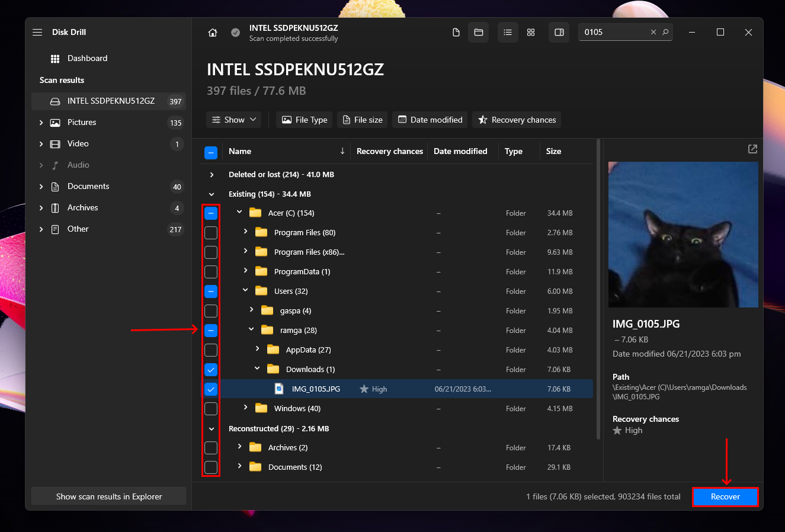The width and height of the screenshot is (785, 532).
Task: Filter by Date modified
Action: tap(430, 120)
